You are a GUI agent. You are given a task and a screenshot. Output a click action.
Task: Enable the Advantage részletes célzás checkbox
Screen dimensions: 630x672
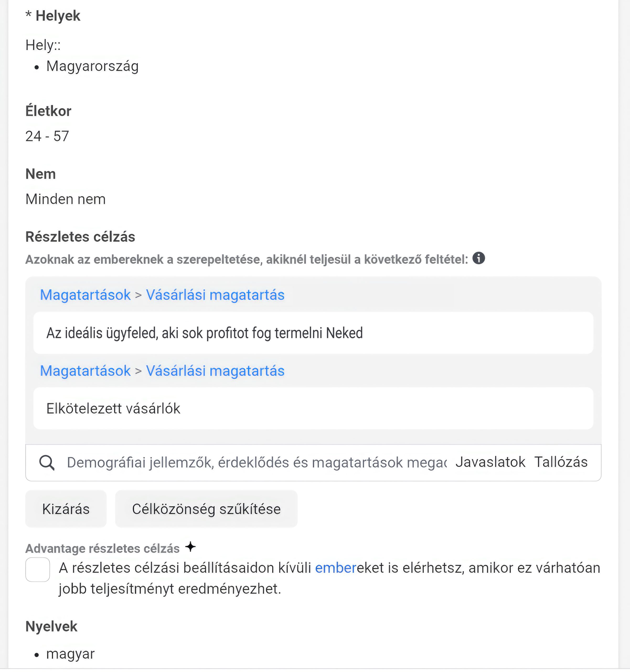pyautogui.click(x=37, y=569)
